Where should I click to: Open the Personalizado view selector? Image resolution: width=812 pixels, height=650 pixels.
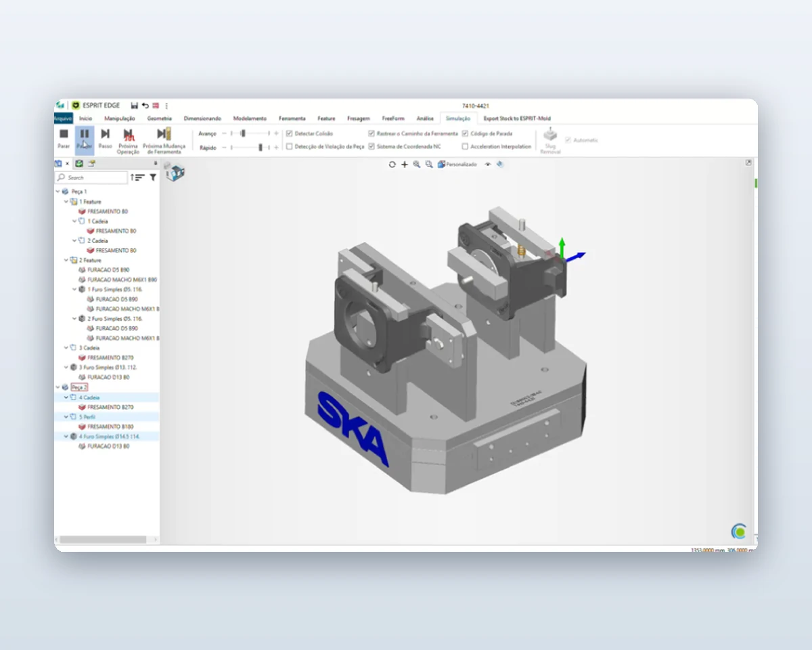point(457,165)
